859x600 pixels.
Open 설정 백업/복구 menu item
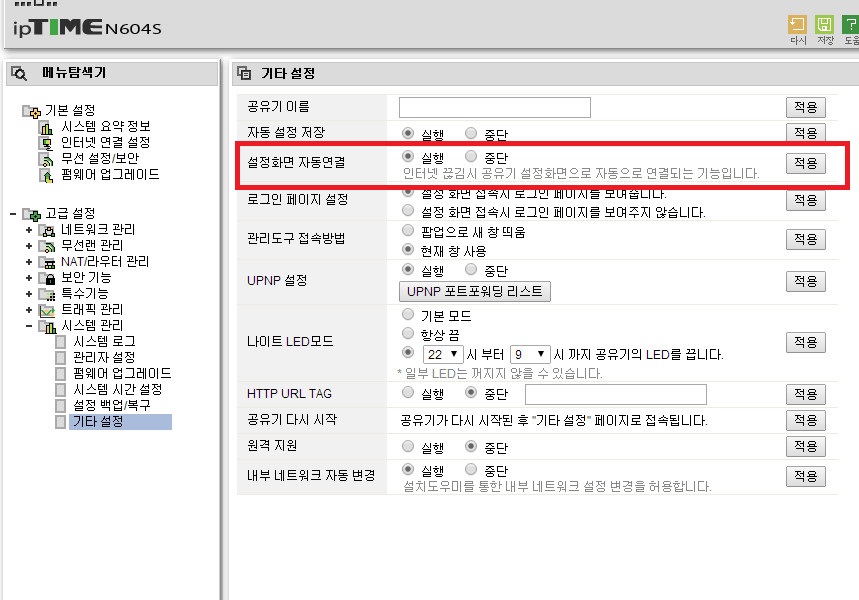112,405
